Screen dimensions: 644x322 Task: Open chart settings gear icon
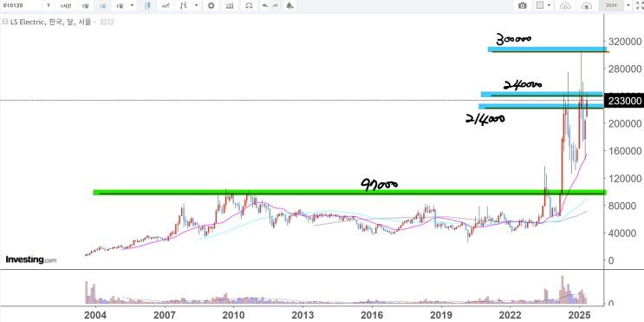(x=211, y=5)
